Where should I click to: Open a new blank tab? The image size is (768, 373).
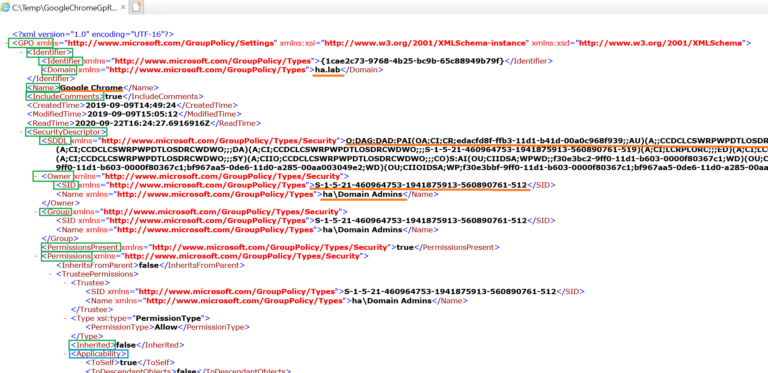137,7
